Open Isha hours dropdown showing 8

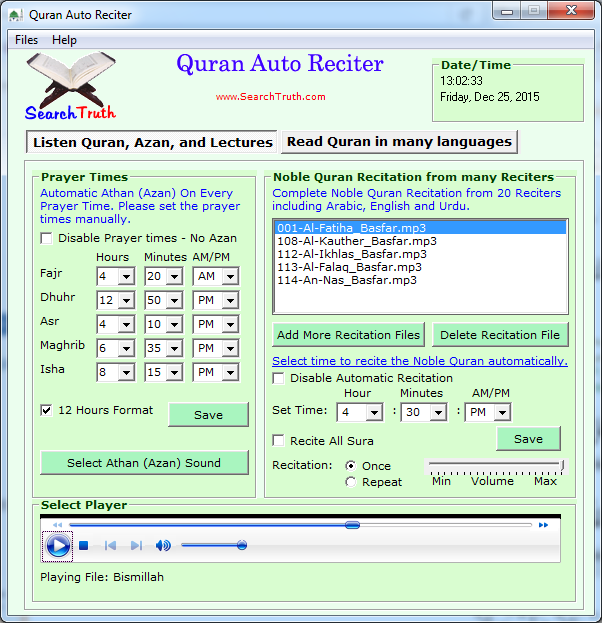coord(126,372)
